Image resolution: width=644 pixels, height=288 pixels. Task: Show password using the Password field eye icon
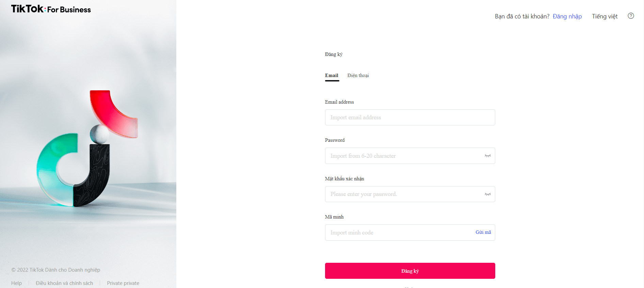click(x=487, y=156)
